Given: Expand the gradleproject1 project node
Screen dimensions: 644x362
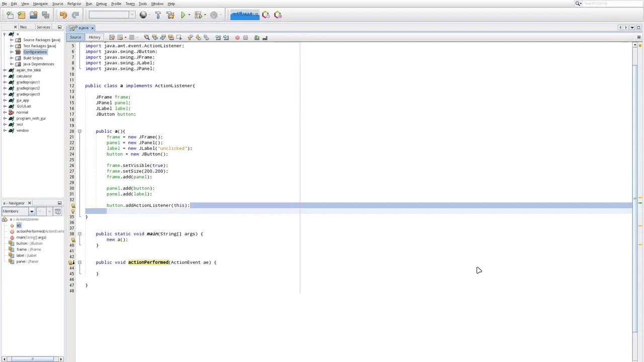Looking at the screenshot, I should pos(5,82).
